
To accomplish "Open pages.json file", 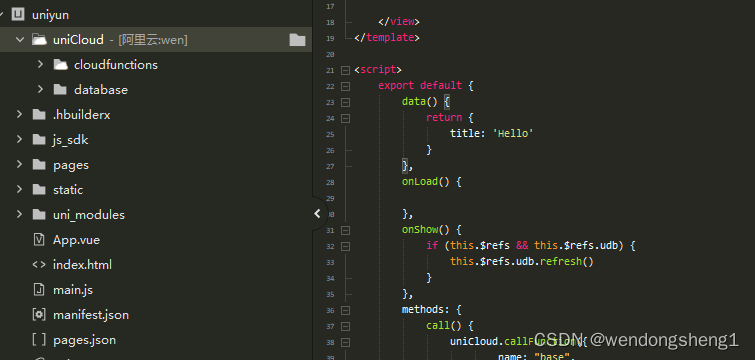I will point(84,340).
